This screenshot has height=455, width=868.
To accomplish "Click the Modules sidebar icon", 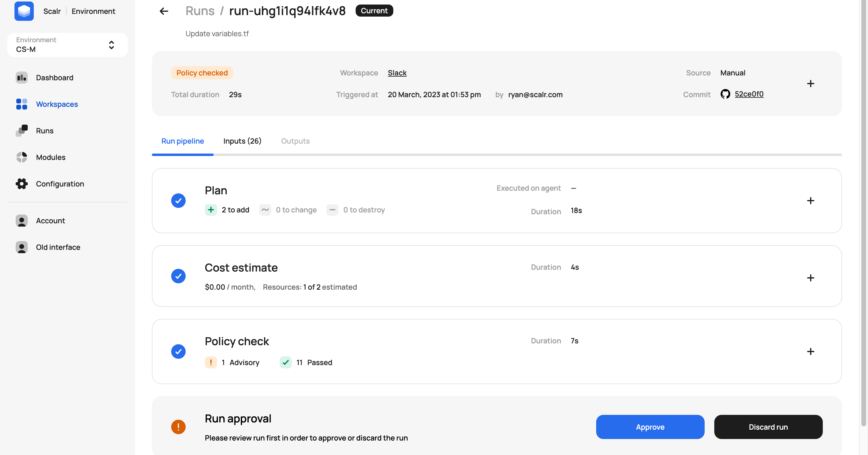I will (x=22, y=157).
